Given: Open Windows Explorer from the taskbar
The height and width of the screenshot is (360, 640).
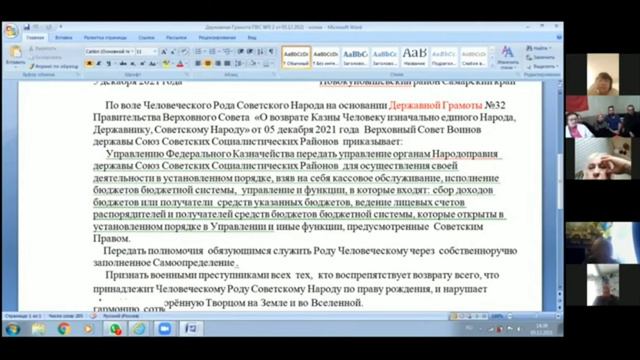Looking at the screenshot, I should coord(39,329).
